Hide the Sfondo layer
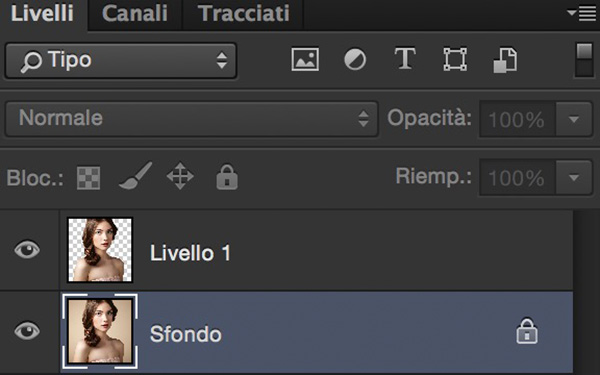The width and height of the screenshot is (600, 375). [27, 331]
